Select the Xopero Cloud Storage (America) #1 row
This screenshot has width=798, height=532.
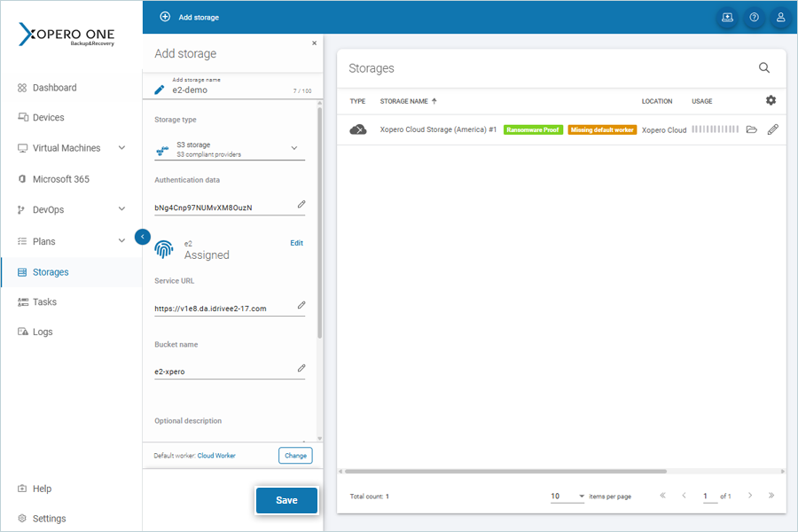561,129
